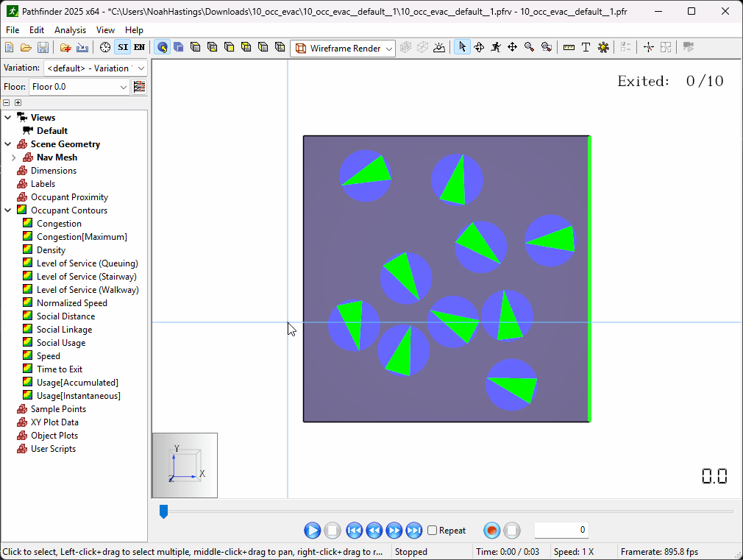Click the open folder toolbar icon
Image resolution: width=743 pixels, height=560 pixels.
pos(26,47)
